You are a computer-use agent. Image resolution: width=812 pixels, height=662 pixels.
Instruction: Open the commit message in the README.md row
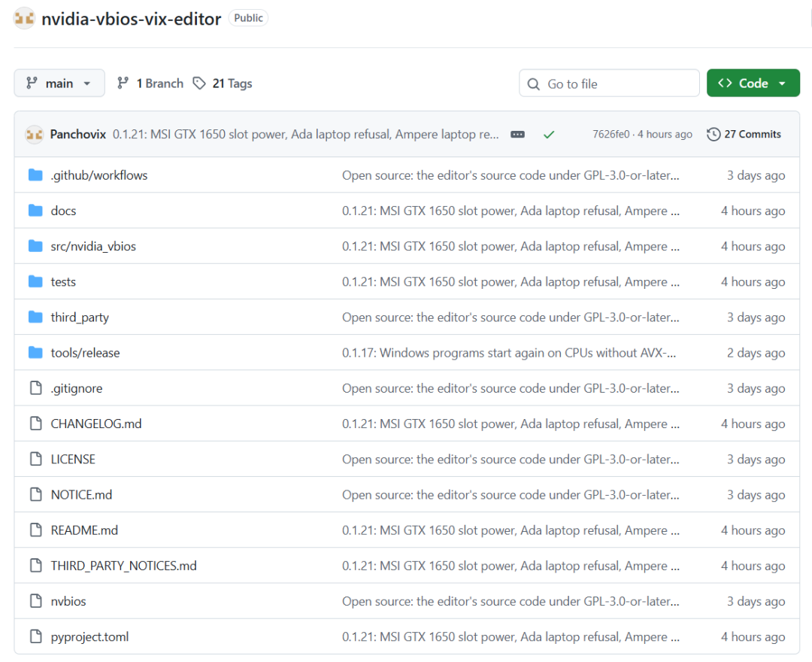click(511, 530)
